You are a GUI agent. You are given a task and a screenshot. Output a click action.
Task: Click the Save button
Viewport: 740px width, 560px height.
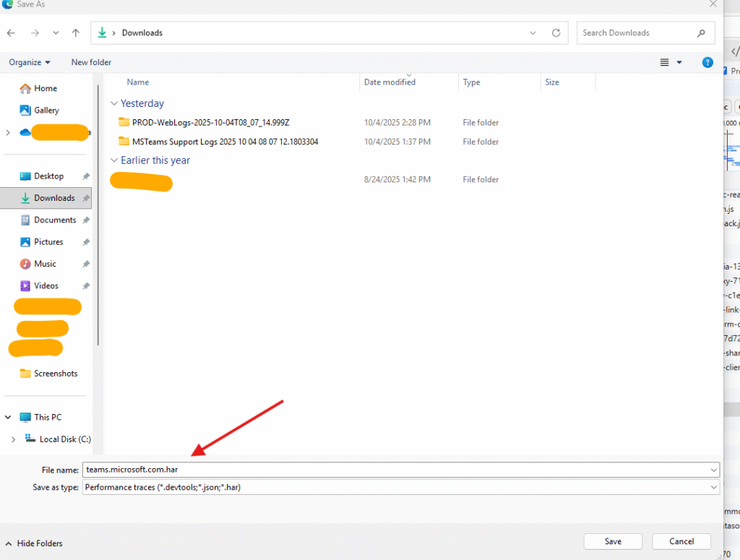[613, 541]
